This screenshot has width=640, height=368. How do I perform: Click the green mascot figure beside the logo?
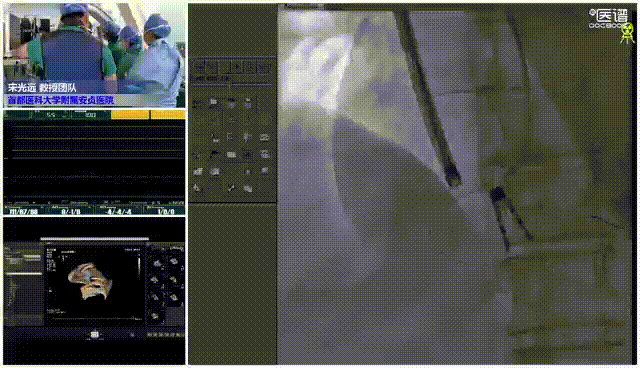627,33
